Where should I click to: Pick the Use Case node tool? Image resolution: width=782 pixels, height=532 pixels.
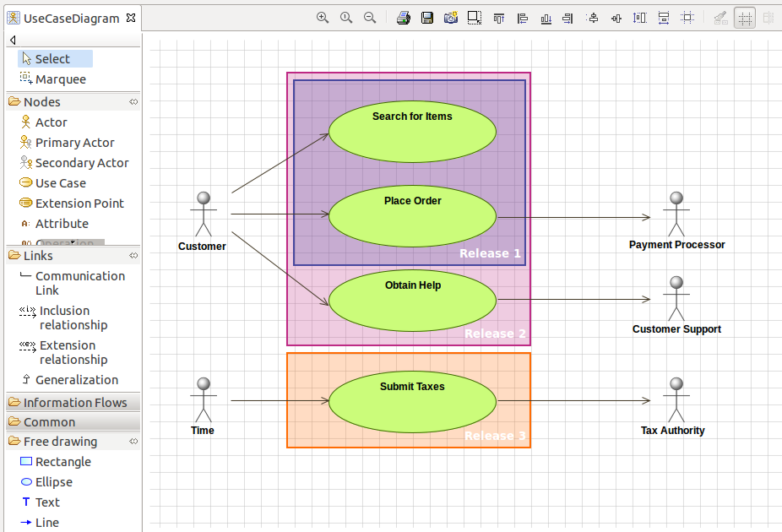pyautogui.click(x=53, y=183)
